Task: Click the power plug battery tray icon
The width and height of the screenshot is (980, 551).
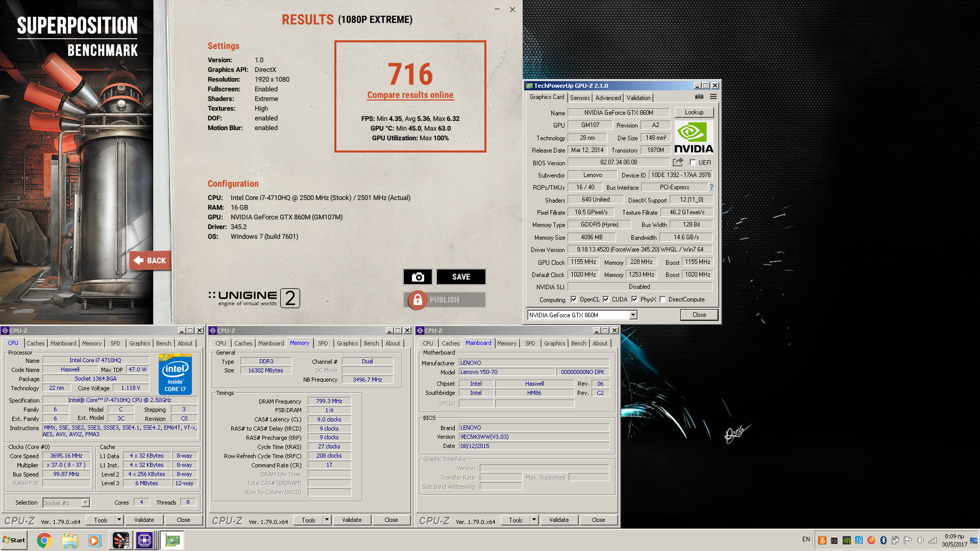Action: 896,540
